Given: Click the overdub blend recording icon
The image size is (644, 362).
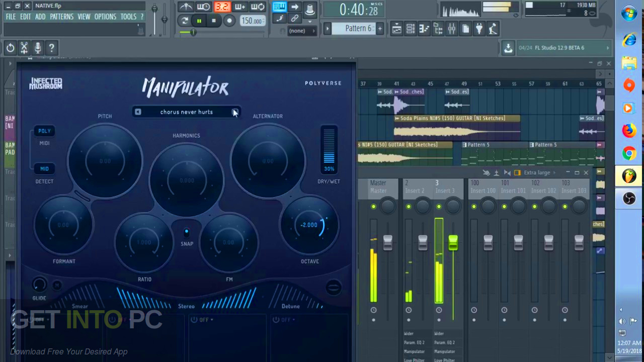Looking at the screenshot, I should 240,7.
